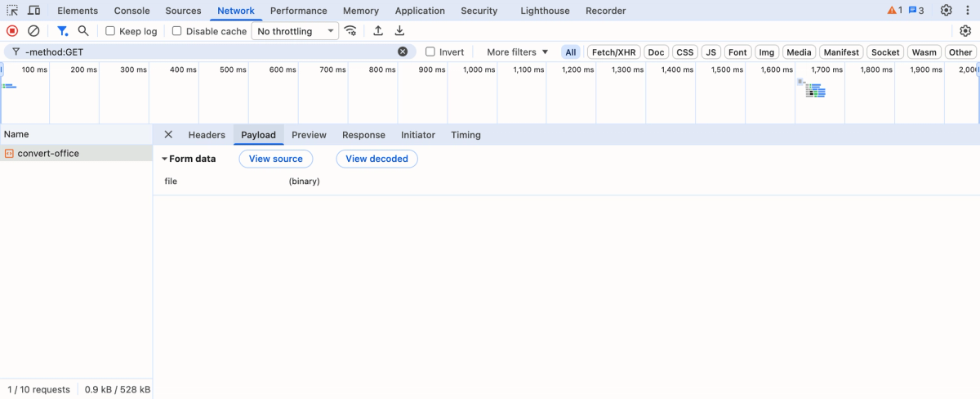Clear the filter text input
Screen dimensions: 980x399
(x=403, y=52)
